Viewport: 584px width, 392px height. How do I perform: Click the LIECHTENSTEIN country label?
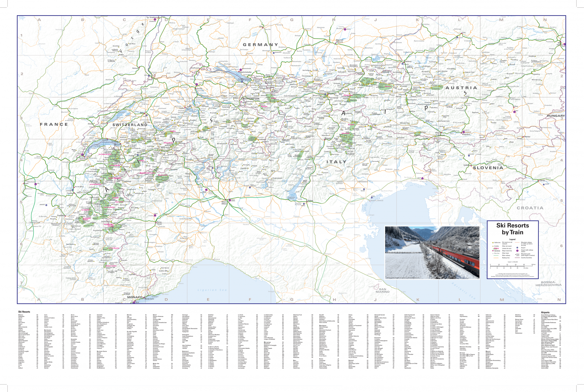[250, 99]
